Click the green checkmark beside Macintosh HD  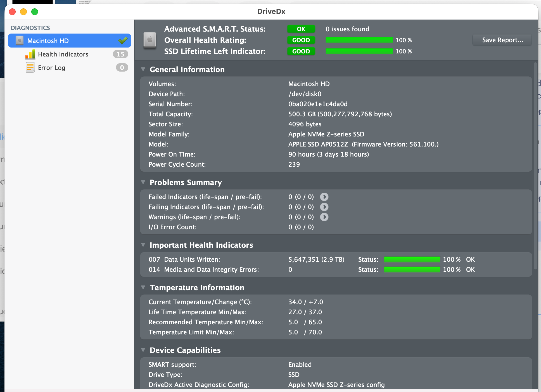[123, 41]
